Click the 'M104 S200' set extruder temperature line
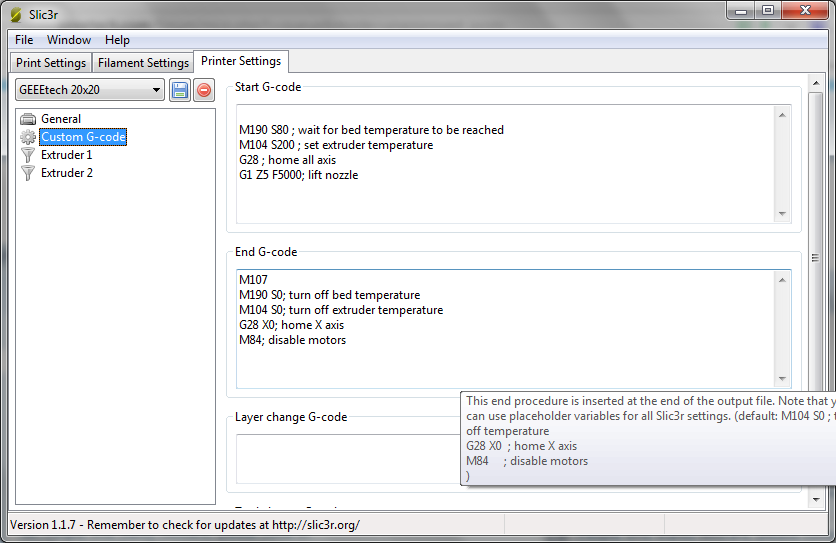Screen dimensions: 836x543 (x=336, y=145)
